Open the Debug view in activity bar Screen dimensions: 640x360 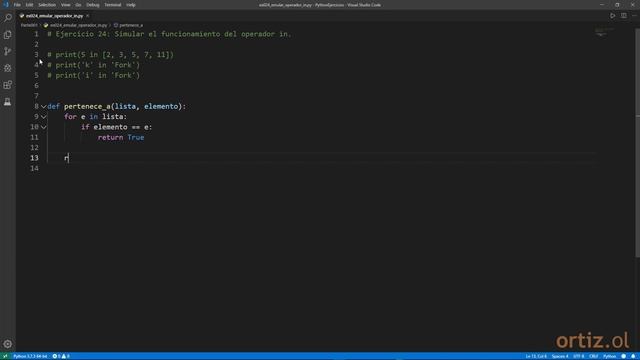coord(8,68)
